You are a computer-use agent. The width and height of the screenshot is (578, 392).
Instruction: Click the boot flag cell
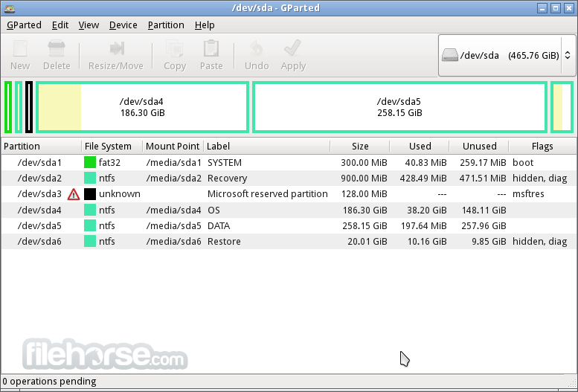click(523, 163)
